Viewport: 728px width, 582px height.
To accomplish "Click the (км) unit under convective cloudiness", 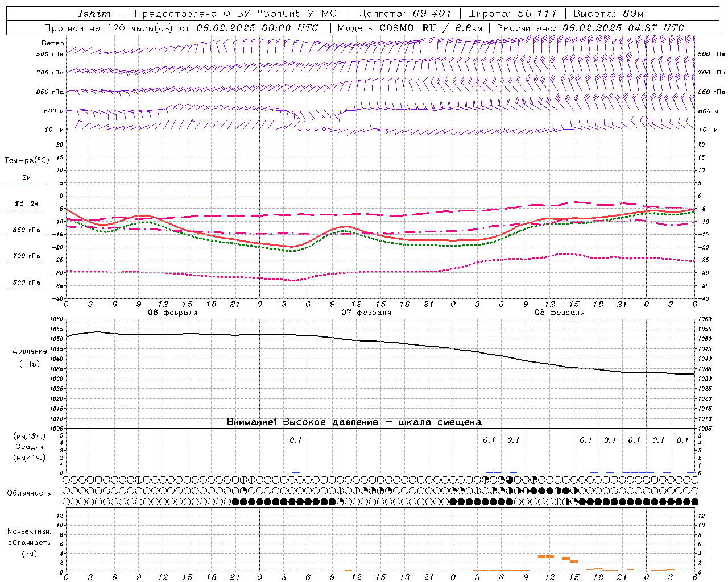I will coord(30,554).
